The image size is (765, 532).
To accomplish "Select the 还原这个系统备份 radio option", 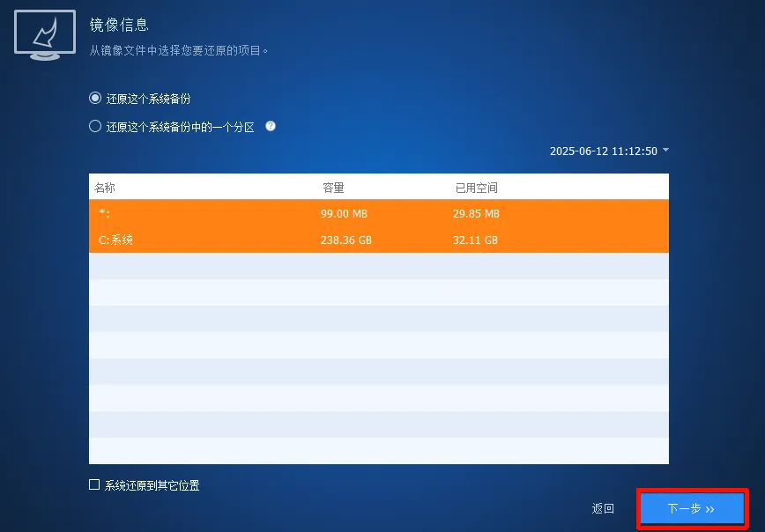I will pos(95,98).
